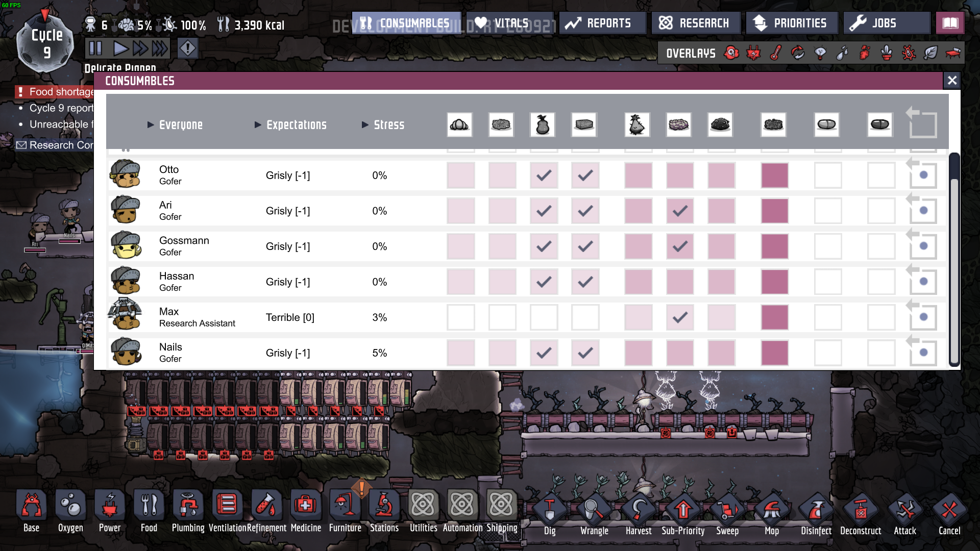980x551 pixels.
Task: Open the Vitals tab
Action: (x=509, y=23)
